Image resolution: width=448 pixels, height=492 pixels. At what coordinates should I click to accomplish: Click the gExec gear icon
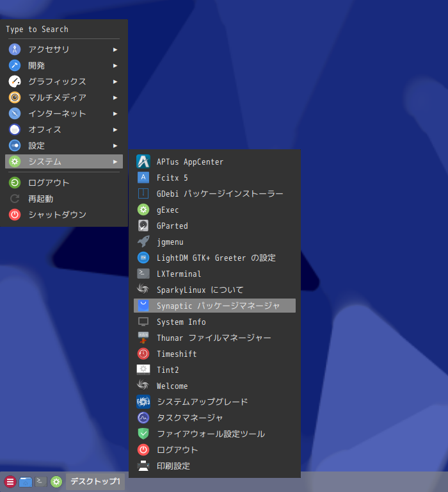tap(143, 209)
